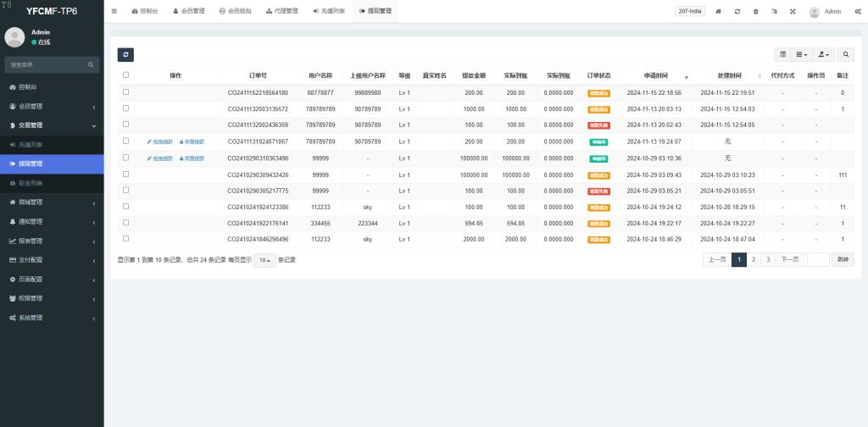Enter fullscreen with the expand icon

(793, 12)
